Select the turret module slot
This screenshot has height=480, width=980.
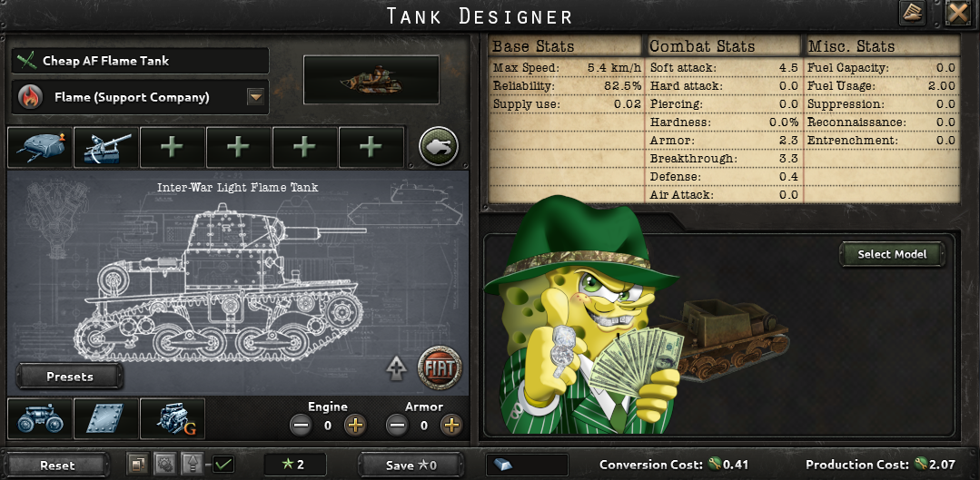[40, 147]
